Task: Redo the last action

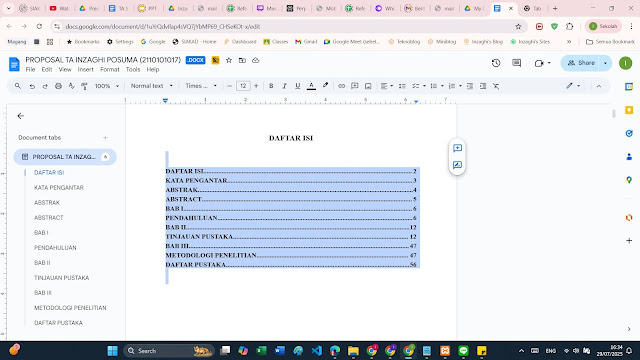Action: coord(45,86)
